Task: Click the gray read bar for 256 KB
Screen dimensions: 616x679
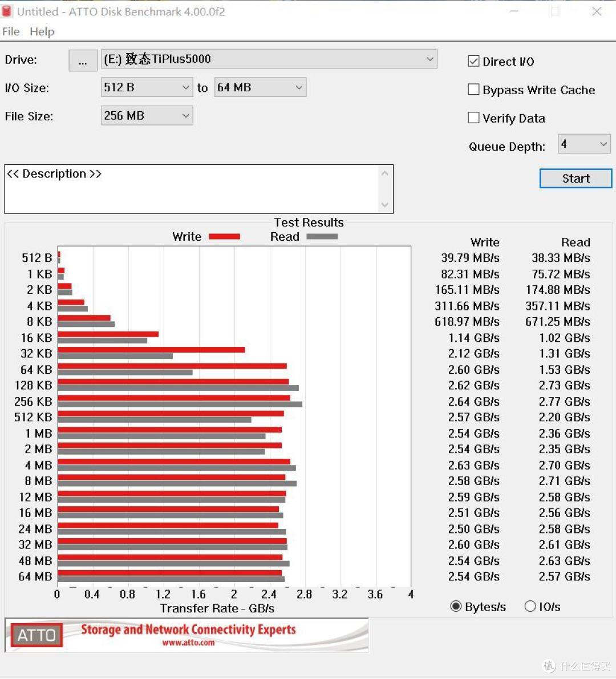Action: [x=180, y=404]
